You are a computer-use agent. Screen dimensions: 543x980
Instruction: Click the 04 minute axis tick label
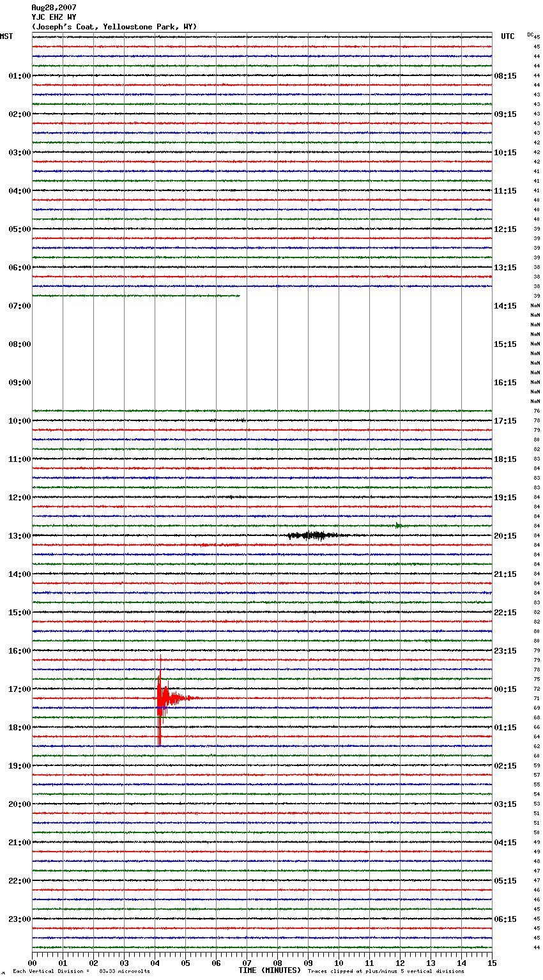click(x=155, y=963)
